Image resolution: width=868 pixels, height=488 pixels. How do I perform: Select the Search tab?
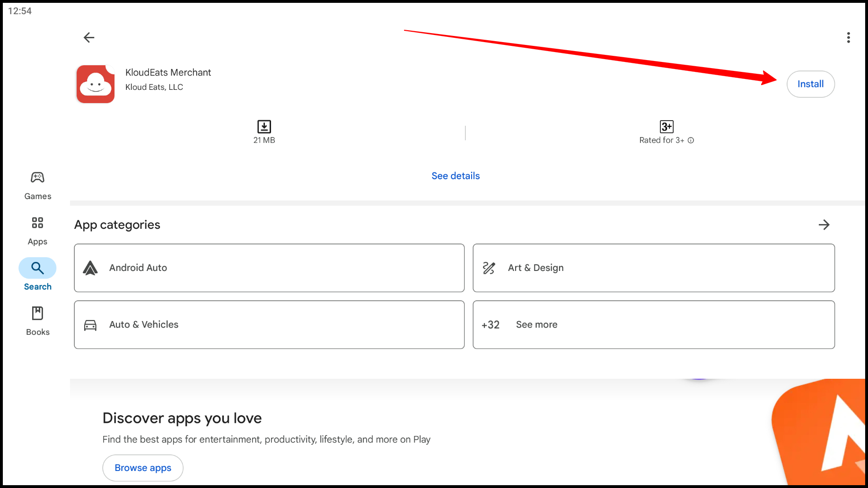click(x=37, y=275)
